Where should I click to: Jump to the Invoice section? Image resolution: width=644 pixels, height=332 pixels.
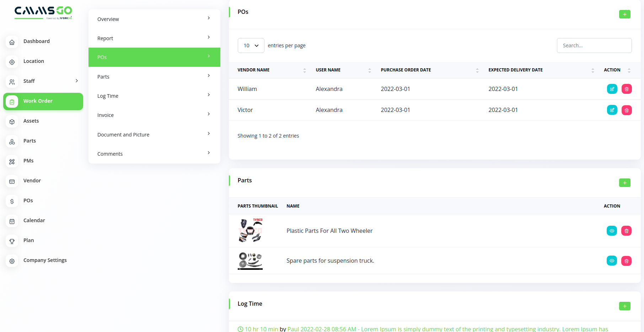[154, 115]
